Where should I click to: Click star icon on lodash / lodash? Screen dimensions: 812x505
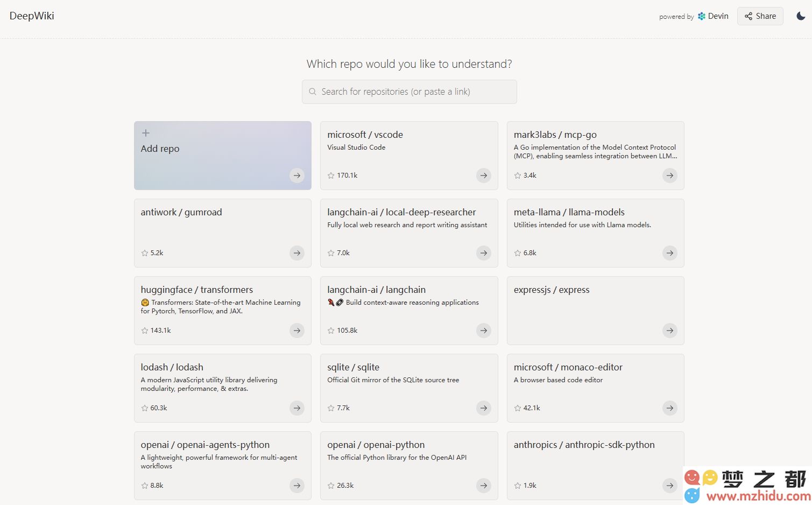(x=144, y=408)
